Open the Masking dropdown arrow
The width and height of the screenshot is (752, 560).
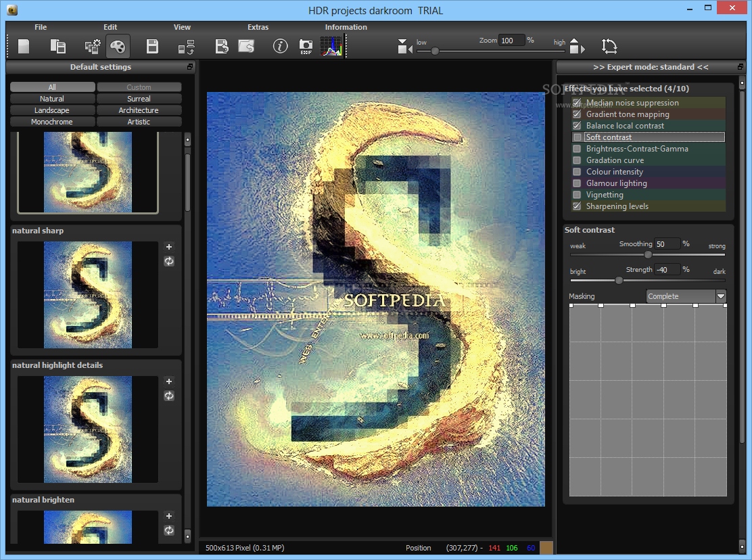[x=721, y=296]
